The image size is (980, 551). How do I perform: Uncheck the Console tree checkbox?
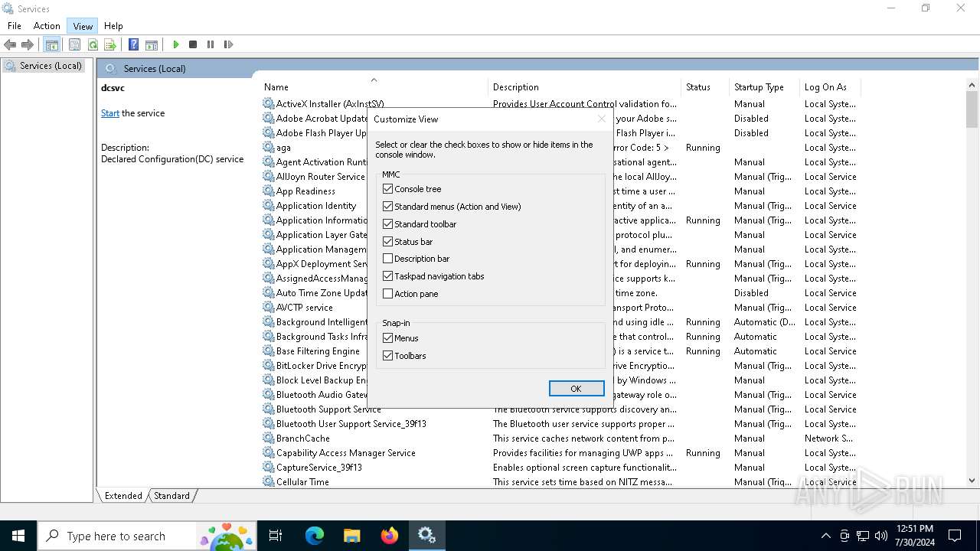387,188
